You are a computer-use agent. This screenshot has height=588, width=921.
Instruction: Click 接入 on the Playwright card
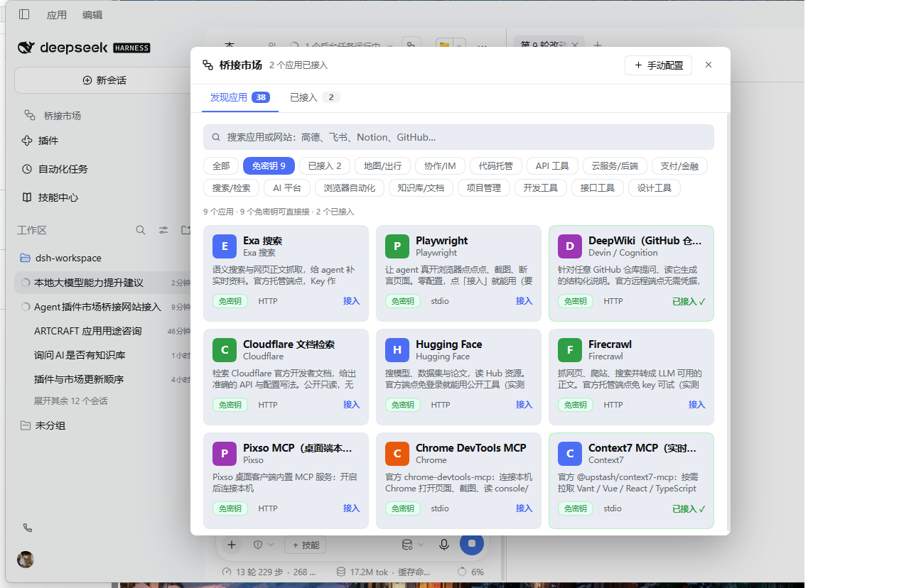[x=524, y=301]
